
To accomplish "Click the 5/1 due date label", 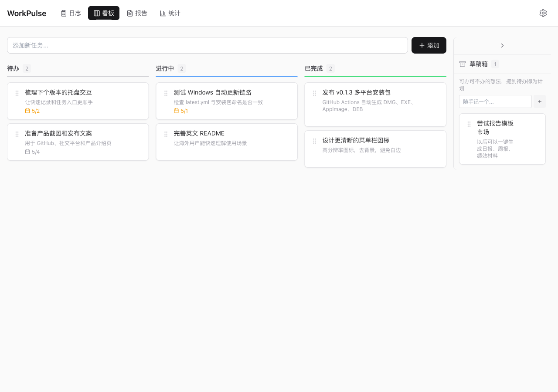I will click(184, 111).
